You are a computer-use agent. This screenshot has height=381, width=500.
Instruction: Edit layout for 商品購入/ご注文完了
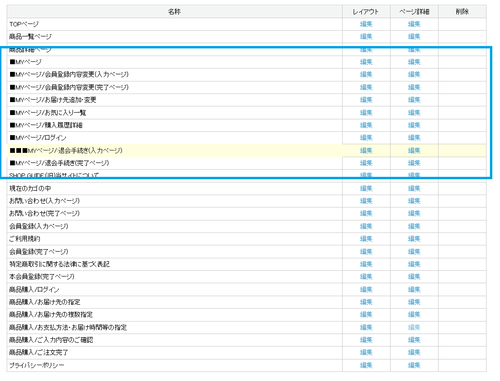[366, 353]
